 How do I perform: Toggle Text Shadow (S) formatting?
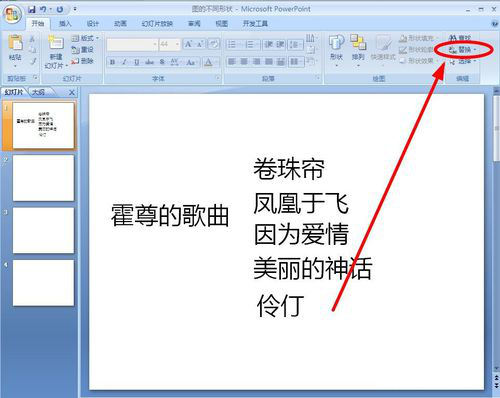pos(162,62)
